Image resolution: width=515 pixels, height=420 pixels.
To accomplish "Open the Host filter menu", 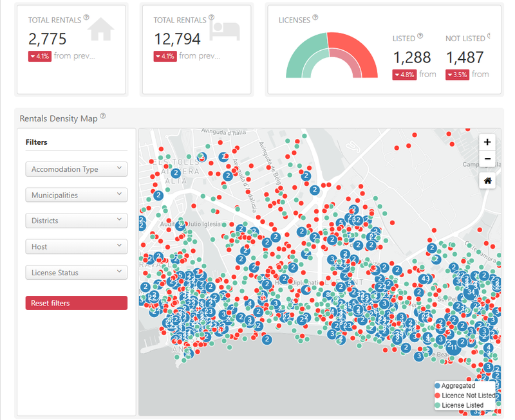I will click(x=76, y=246).
